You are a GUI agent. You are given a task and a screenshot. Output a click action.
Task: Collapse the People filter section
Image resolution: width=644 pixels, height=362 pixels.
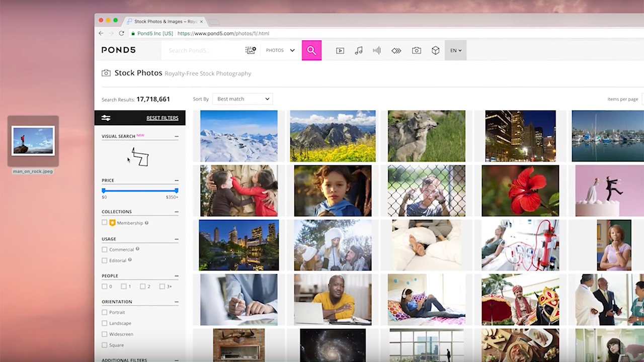(177, 276)
